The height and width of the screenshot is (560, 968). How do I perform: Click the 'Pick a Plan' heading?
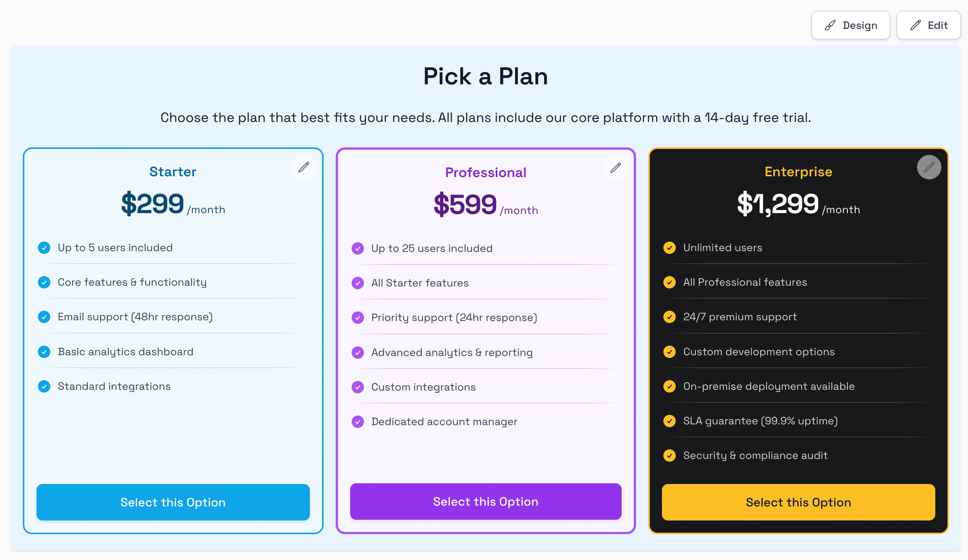click(x=485, y=76)
